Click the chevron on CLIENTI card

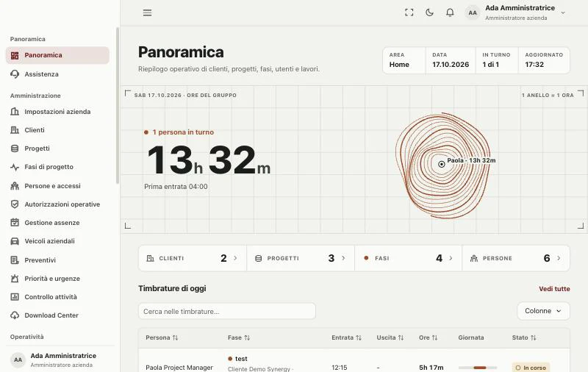click(x=235, y=258)
